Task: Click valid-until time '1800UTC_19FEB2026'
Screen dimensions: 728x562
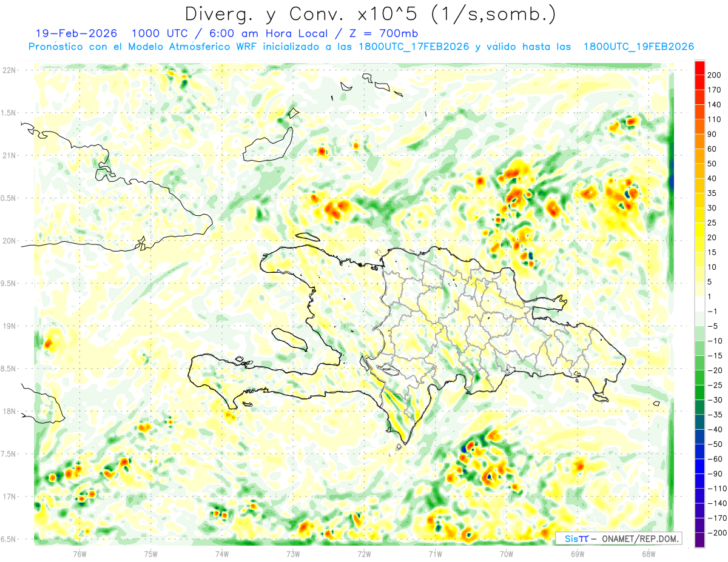Action: [638, 47]
